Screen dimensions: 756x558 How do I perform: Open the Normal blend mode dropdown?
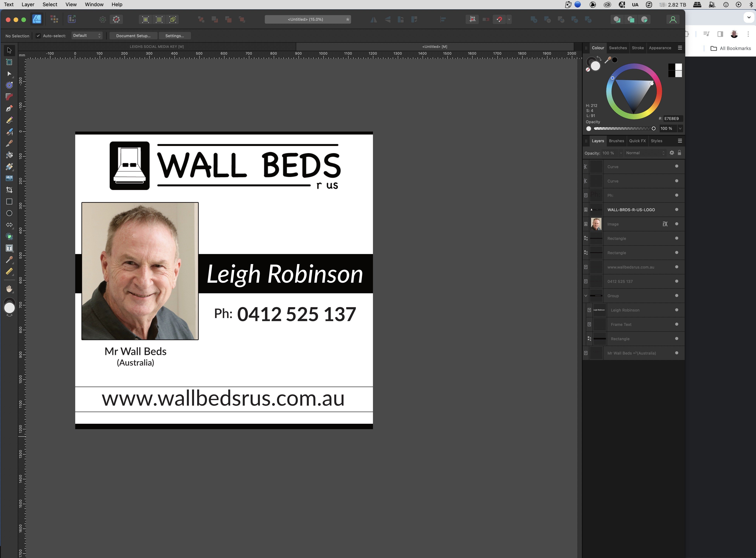[x=645, y=153]
